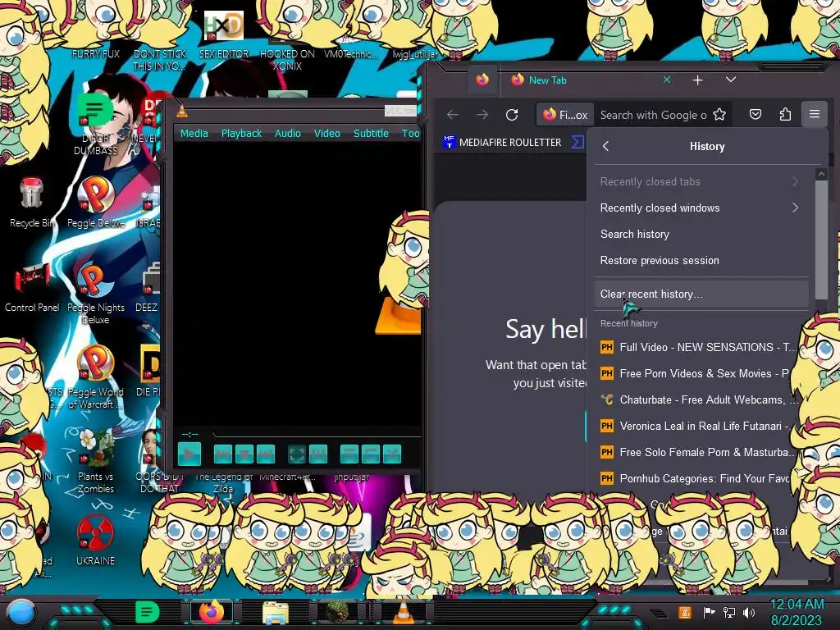The width and height of the screenshot is (840, 630).
Task: Open the Video menu in VLC
Action: 326,134
